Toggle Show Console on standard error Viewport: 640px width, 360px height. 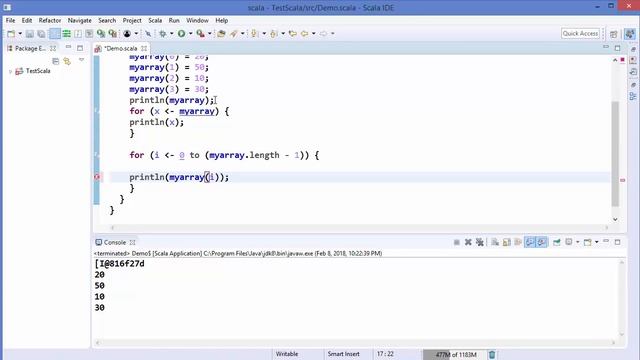(x=542, y=242)
